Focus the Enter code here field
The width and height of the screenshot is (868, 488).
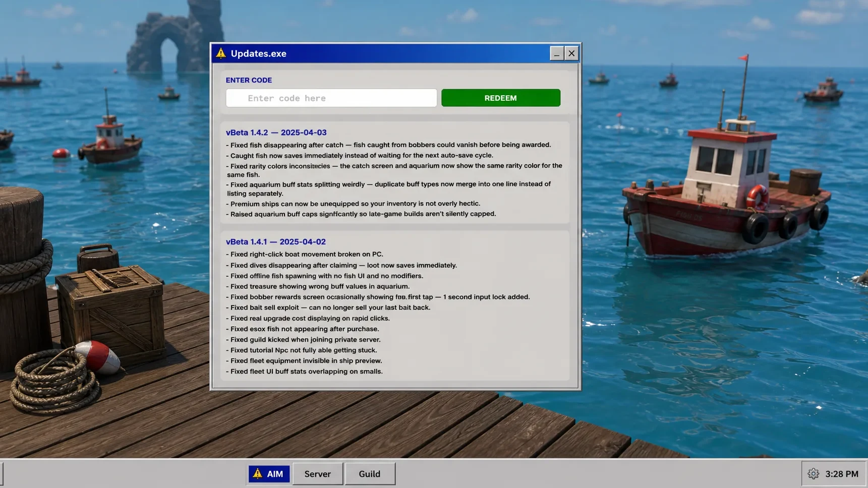pos(331,98)
